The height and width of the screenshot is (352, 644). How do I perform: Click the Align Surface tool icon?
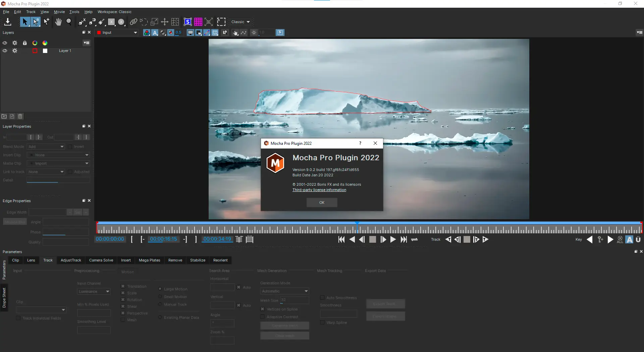[209, 22]
